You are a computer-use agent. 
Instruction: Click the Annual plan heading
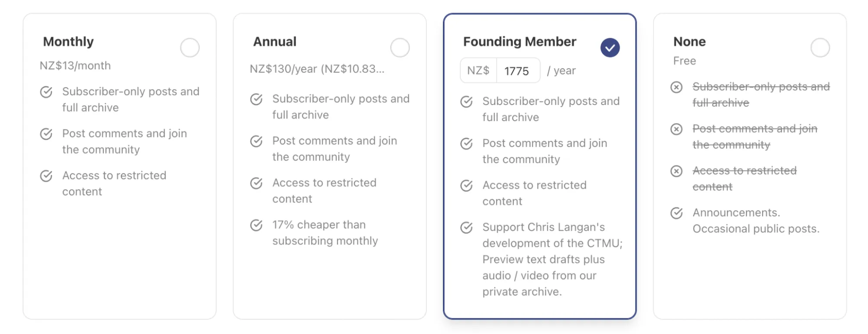tap(275, 42)
